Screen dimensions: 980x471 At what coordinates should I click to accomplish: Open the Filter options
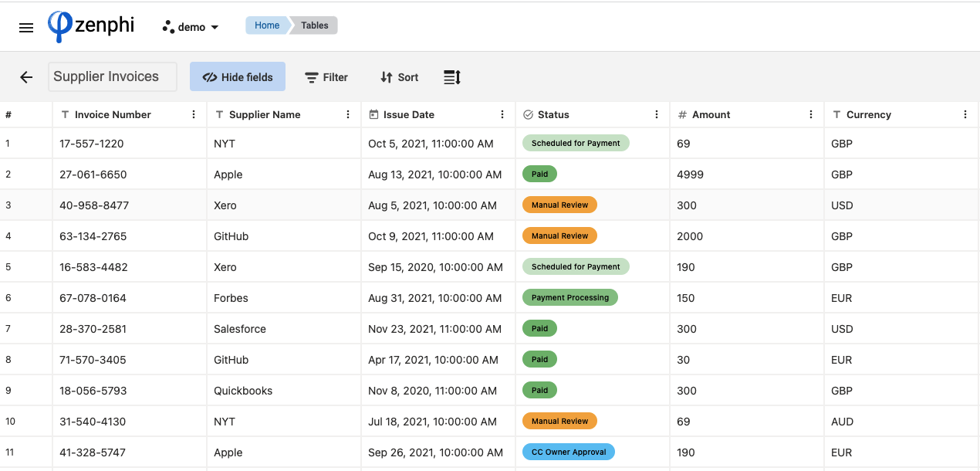pyautogui.click(x=326, y=77)
